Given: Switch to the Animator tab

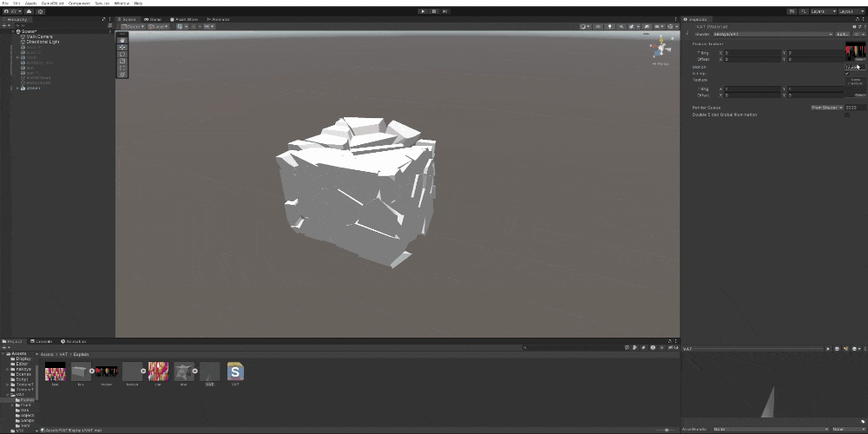Looking at the screenshot, I should click(218, 19).
